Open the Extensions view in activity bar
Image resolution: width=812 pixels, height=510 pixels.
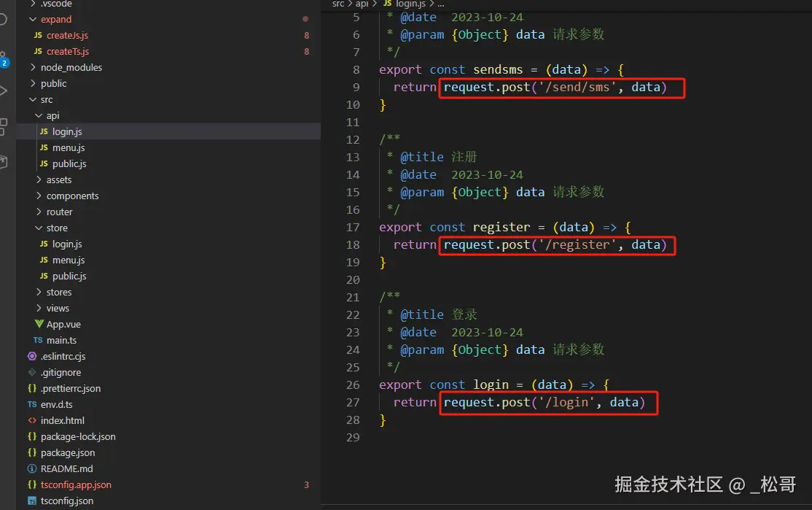(x=4, y=124)
